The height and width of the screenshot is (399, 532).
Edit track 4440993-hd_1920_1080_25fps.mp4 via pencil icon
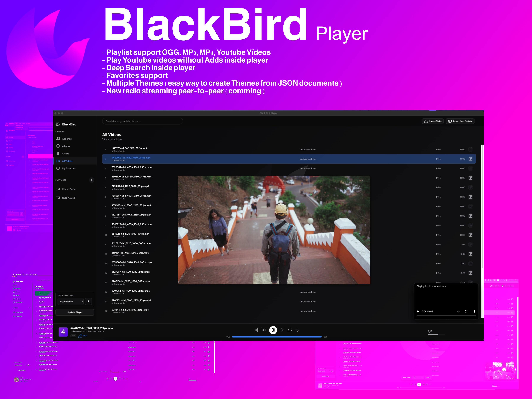[470, 159]
